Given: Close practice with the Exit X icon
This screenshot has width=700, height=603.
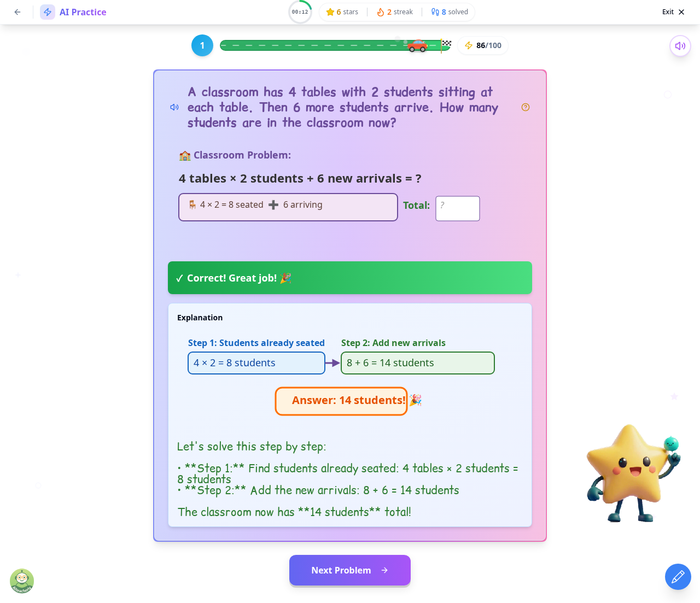Looking at the screenshot, I should (x=681, y=12).
